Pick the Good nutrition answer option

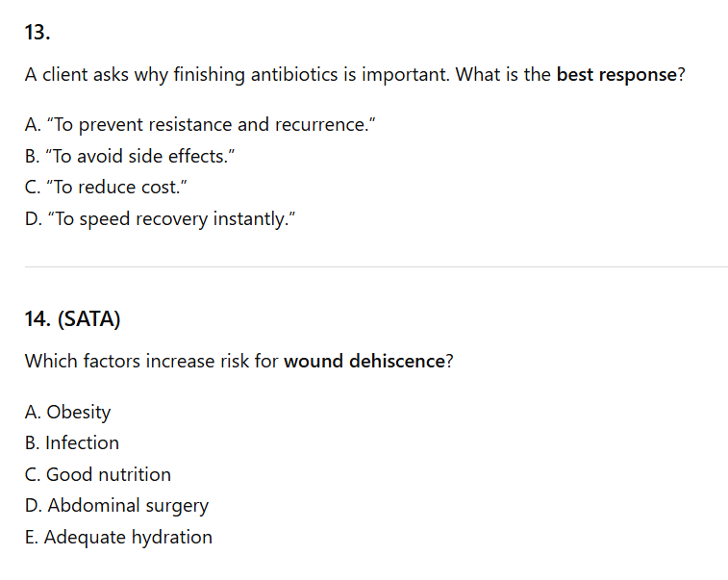[98, 474]
